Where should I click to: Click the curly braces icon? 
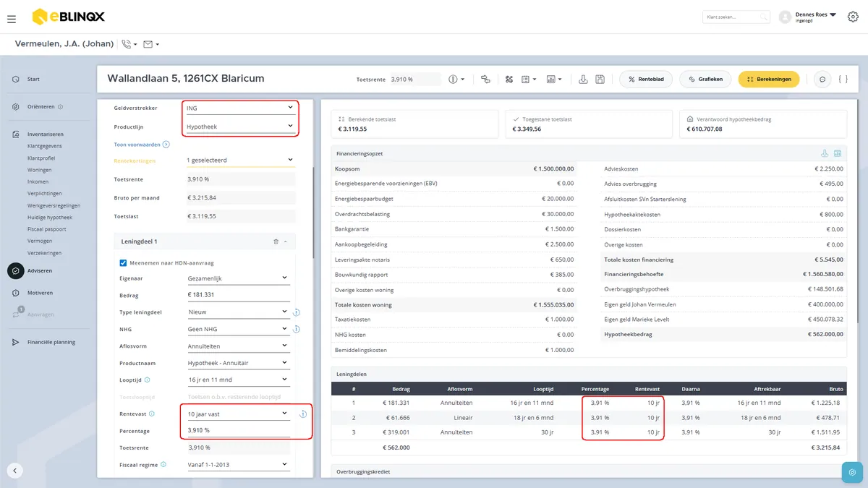843,79
